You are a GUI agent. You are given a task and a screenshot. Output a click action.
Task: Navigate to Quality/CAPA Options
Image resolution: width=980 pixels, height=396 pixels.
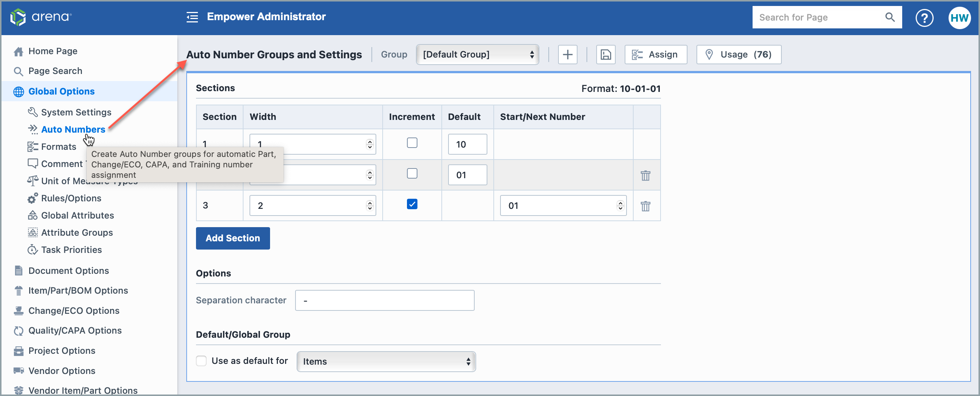pos(75,330)
